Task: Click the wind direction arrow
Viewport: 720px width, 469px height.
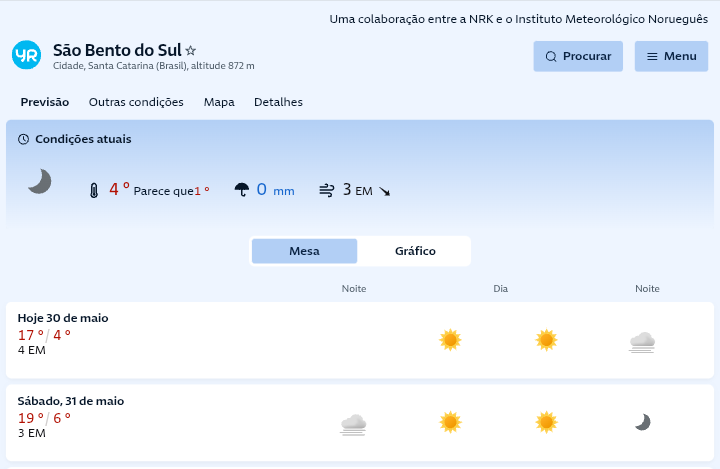Action: coord(384,191)
